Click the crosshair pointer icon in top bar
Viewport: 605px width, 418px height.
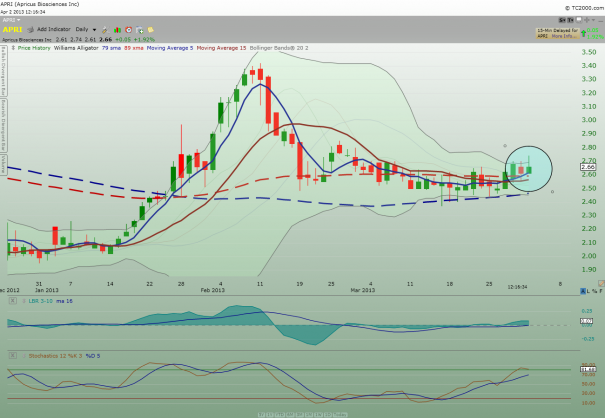point(586,20)
